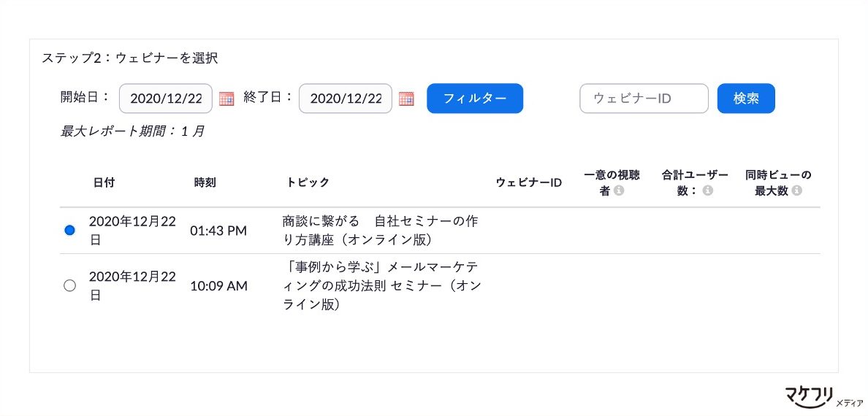Click topic 「事例から学ぶ」メールマーケティング seminar
Viewport: 868px width, 416px height.
(x=381, y=286)
